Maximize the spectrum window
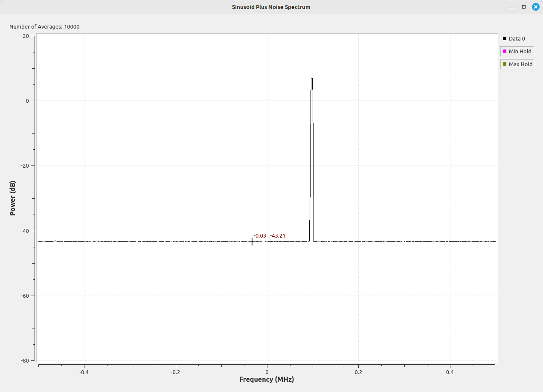The height and width of the screenshot is (392, 543). [x=524, y=7]
